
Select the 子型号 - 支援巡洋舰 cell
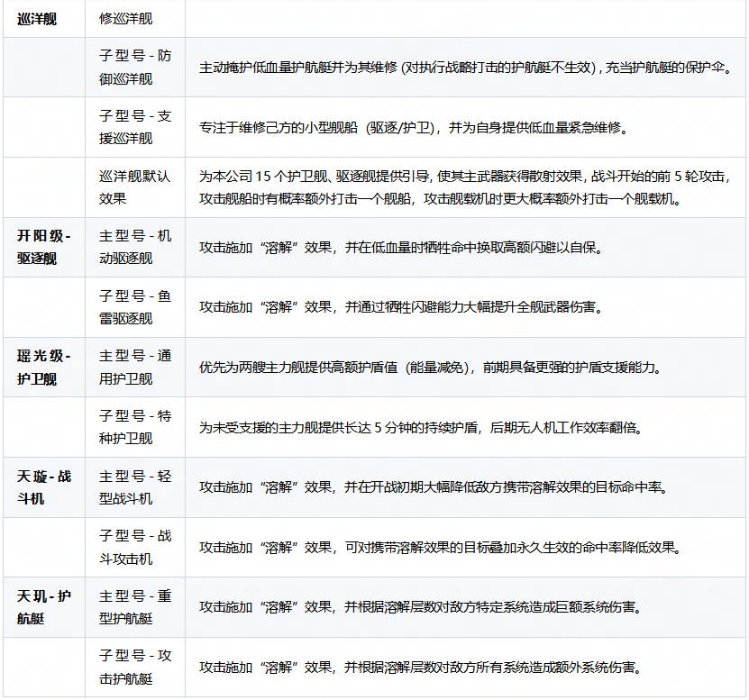(x=135, y=127)
